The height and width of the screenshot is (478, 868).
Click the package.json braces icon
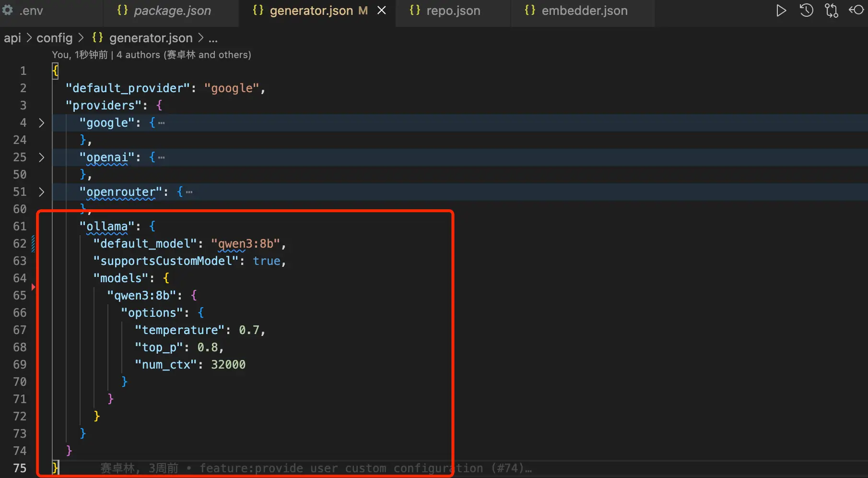coord(122,10)
